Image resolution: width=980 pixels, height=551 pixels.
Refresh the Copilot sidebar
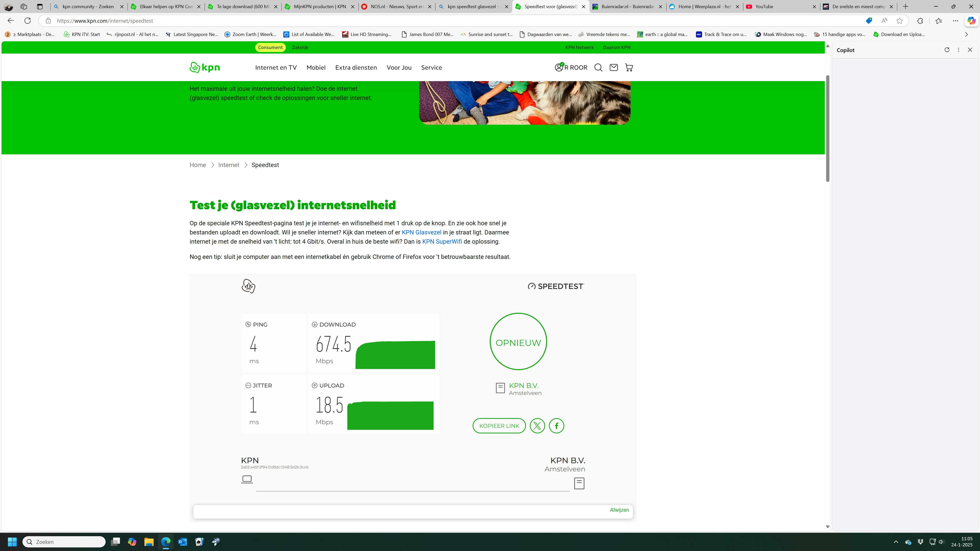947,50
